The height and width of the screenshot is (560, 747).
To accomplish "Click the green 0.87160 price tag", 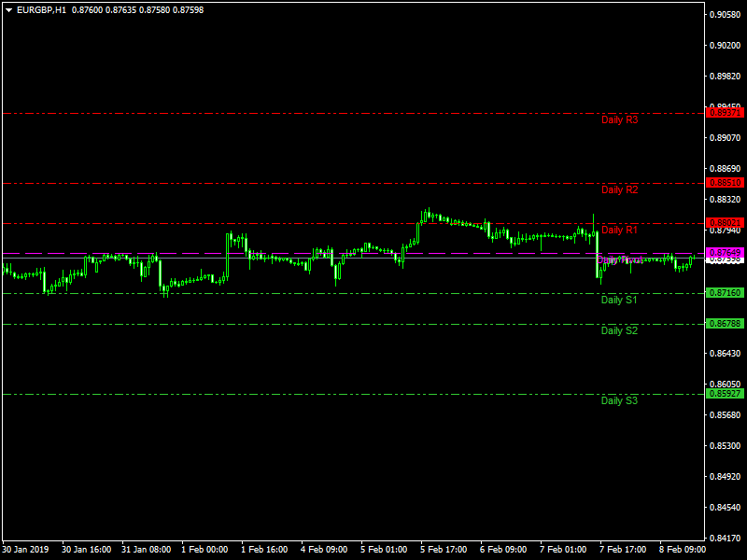I will point(726,293).
